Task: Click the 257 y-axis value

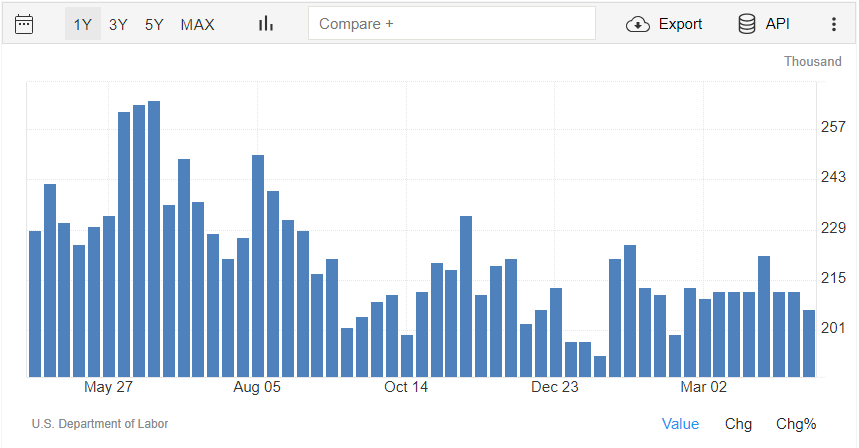Action: click(x=833, y=127)
